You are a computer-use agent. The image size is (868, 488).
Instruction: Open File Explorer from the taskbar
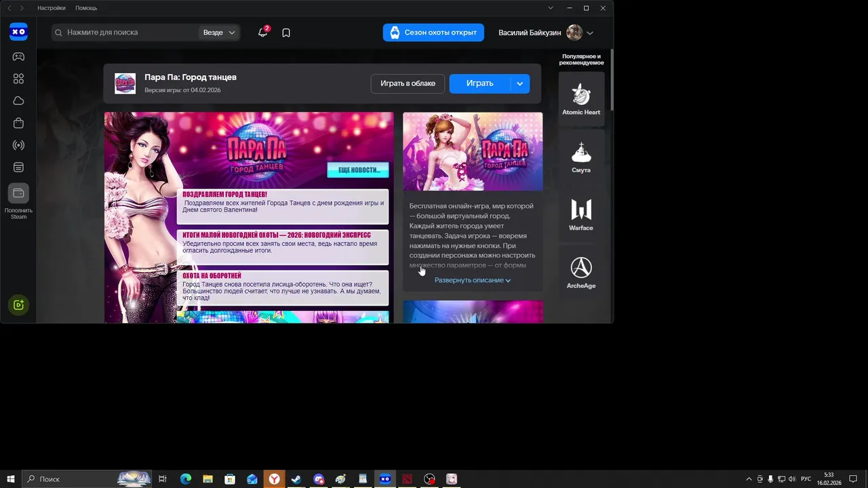pos(208,479)
